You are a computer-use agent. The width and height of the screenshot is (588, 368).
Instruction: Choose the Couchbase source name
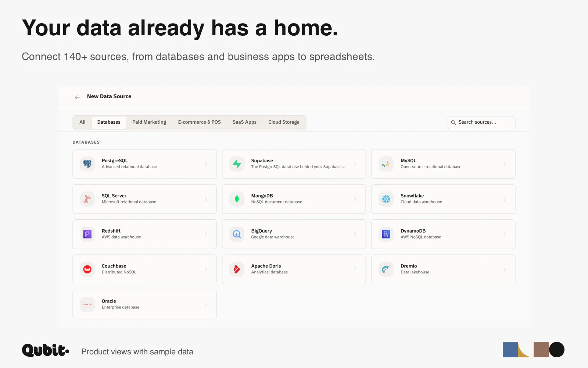(x=114, y=266)
